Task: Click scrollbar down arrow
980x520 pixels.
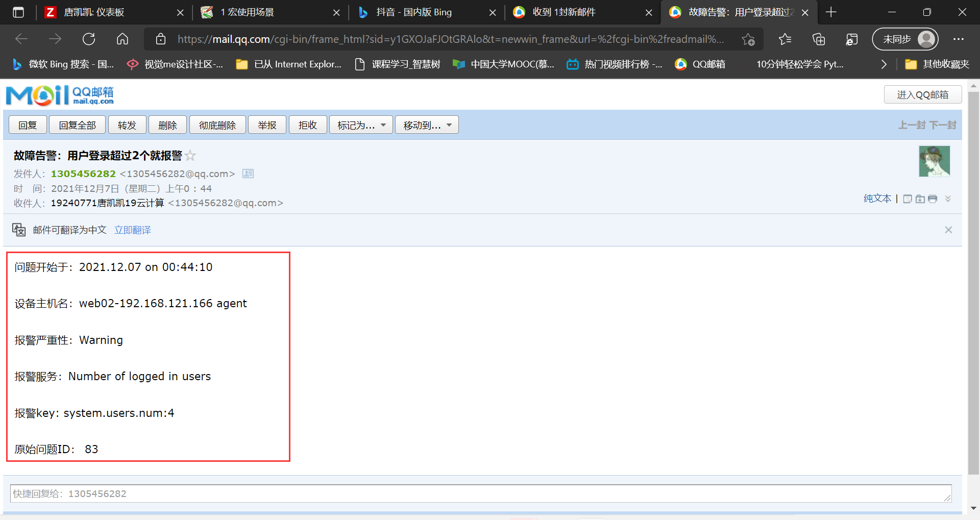Action: pos(973,508)
